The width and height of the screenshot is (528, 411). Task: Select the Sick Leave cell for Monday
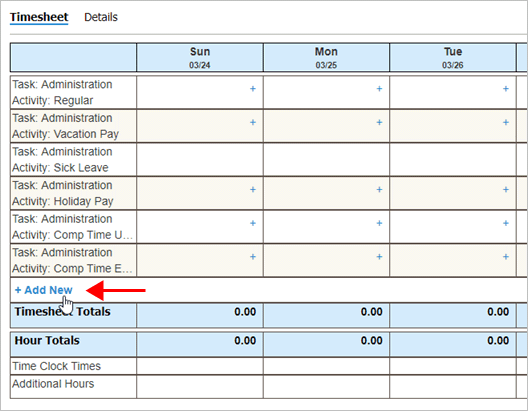(x=326, y=160)
